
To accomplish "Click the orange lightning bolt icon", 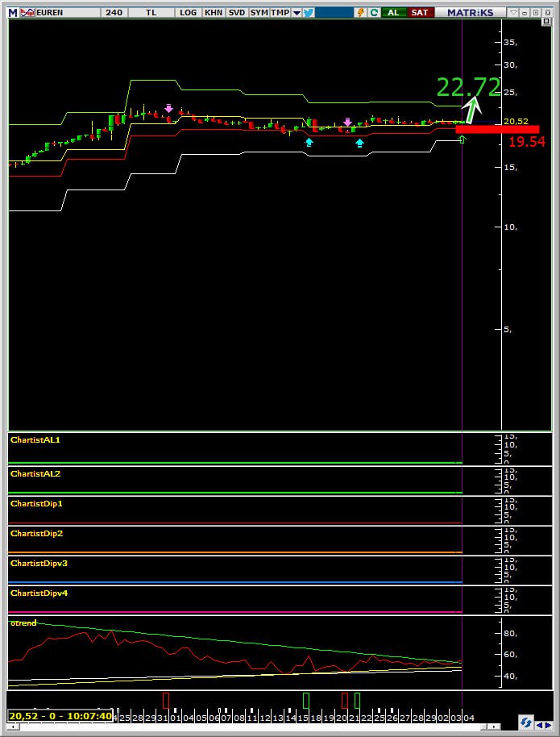I will pyautogui.click(x=361, y=13).
